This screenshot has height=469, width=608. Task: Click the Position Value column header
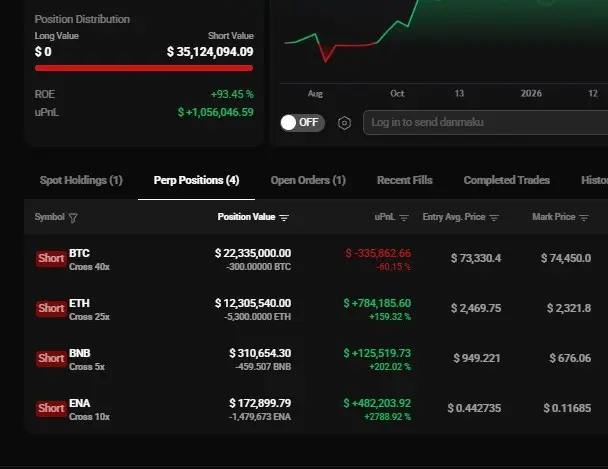click(246, 217)
